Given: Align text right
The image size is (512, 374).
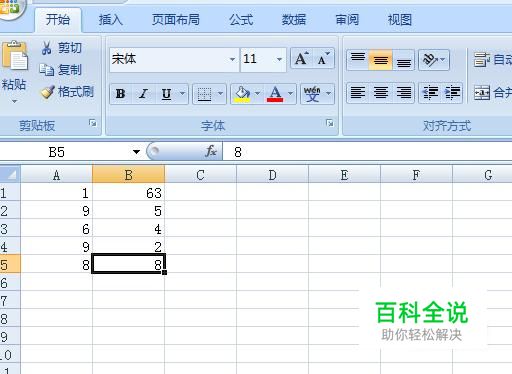Looking at the screenshot, I should [404, 93].
